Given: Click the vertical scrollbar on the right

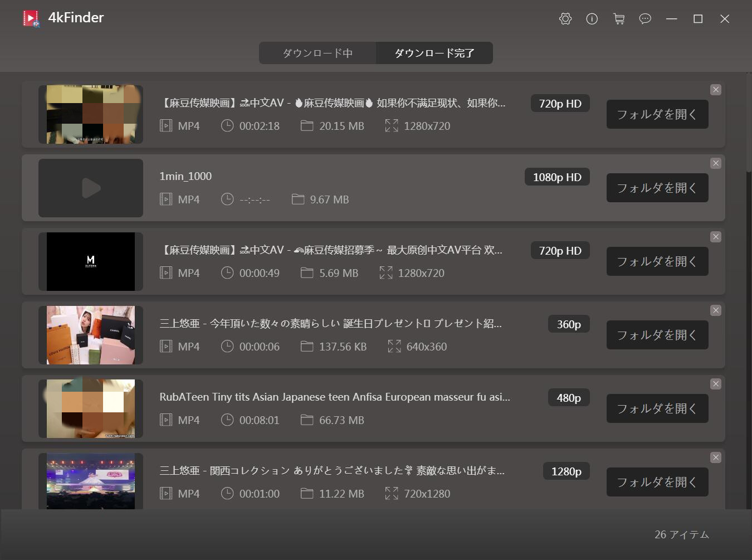Looking at the screenshot, I should [x=749, y=128].
